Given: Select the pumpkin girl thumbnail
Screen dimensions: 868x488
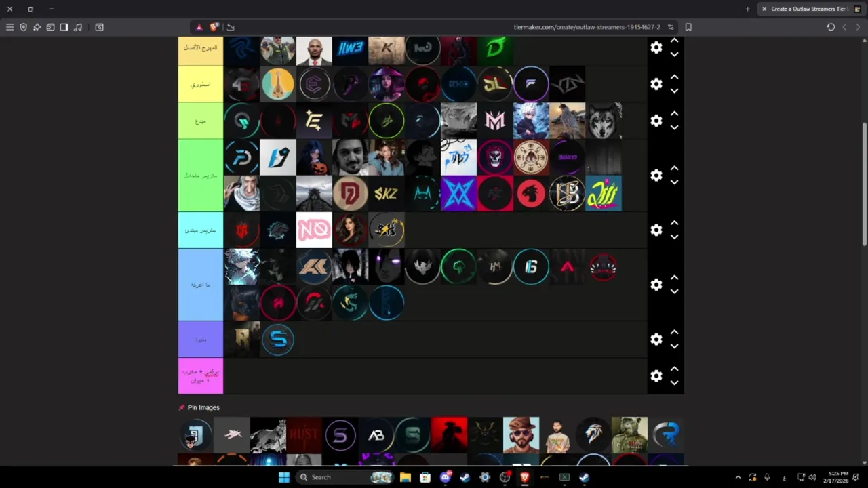Looking at the screenshot, I should pyautogui.click(x=314, y=157).
